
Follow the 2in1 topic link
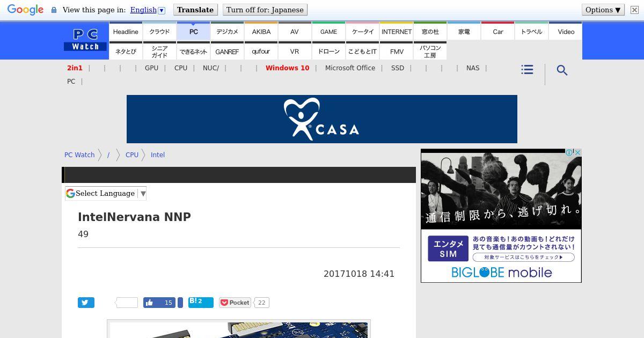tap(75, 68)
